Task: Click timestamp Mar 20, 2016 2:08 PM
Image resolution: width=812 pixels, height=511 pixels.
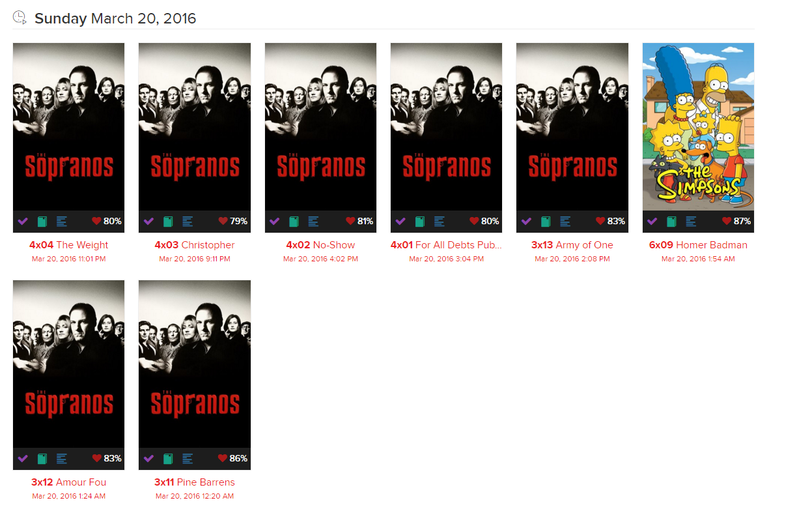Action: tap(572, 259)
